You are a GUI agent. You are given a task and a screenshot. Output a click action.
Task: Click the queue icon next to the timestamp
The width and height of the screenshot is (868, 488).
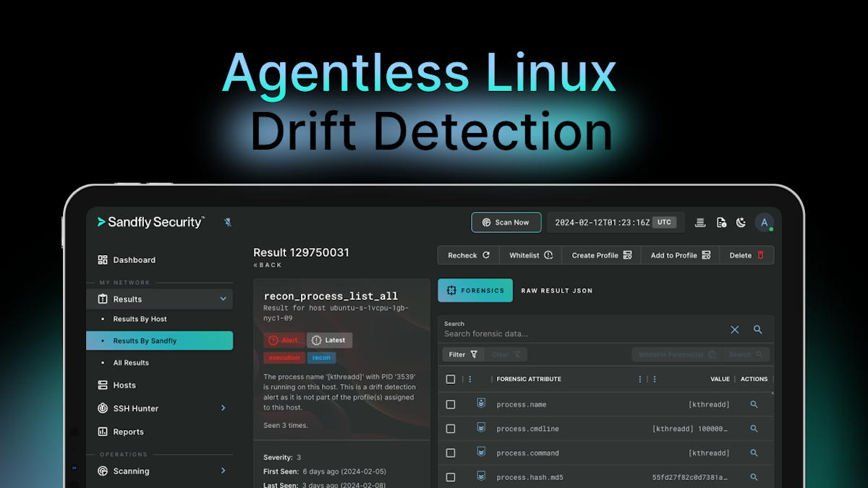point(699,222)
